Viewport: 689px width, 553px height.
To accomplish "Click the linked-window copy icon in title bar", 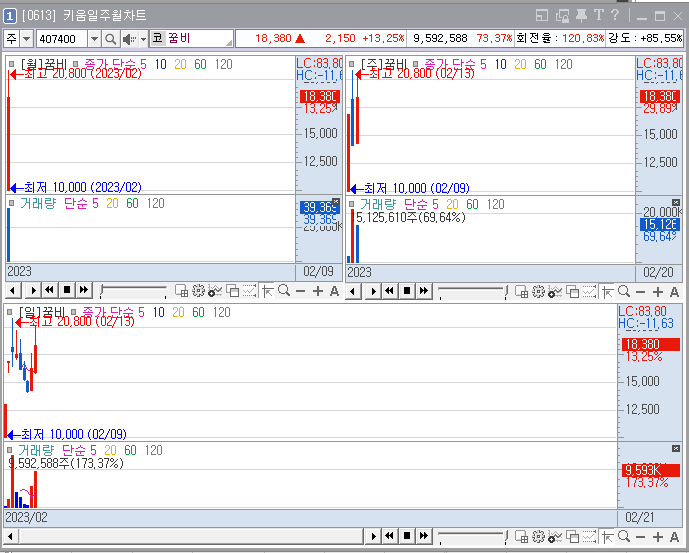I will tap(562, 16).
